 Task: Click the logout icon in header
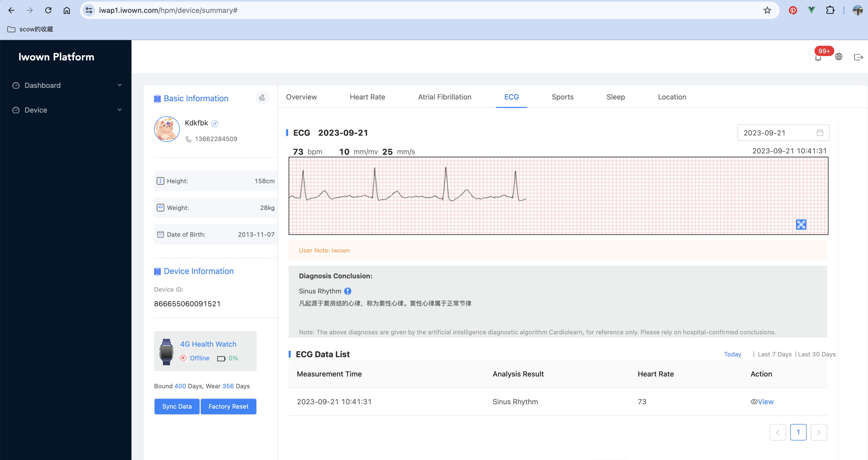point(858,57)
